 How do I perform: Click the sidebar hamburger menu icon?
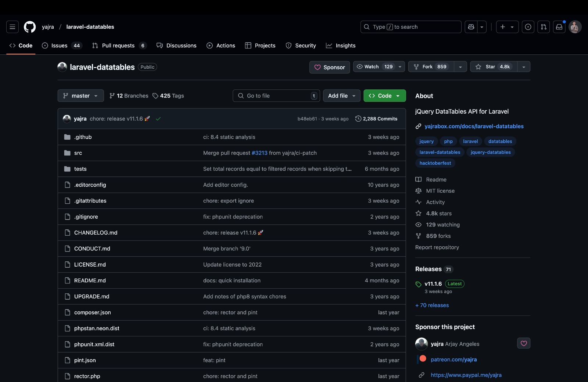pos(12,27)
